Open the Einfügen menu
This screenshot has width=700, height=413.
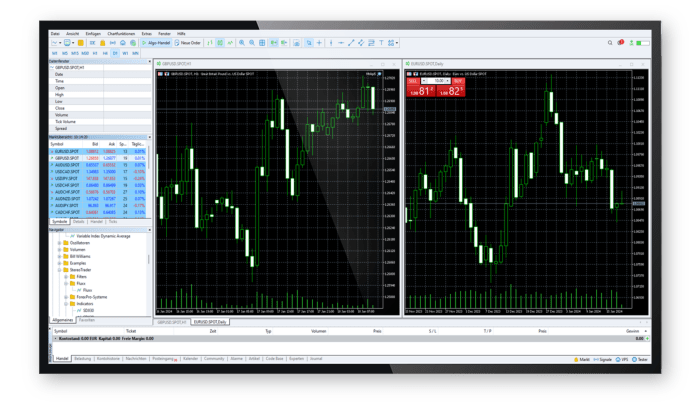[x=93, y=33]
